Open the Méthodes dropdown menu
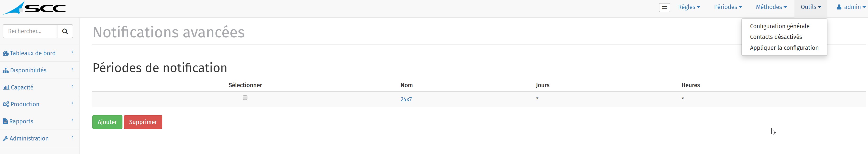The height and width of the screenshot is (154, 868). pyautogui.click(x=771, y=7)
